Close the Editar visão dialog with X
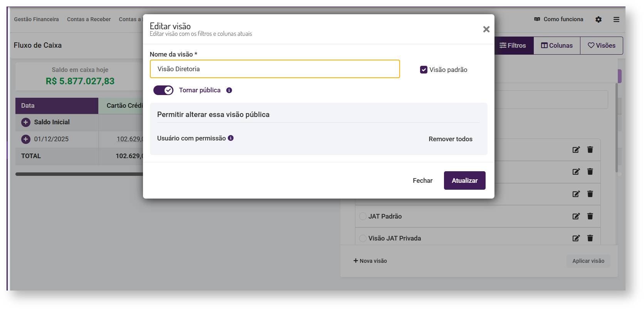The height and width of the screenshot is (309, 644). [486, 29]
